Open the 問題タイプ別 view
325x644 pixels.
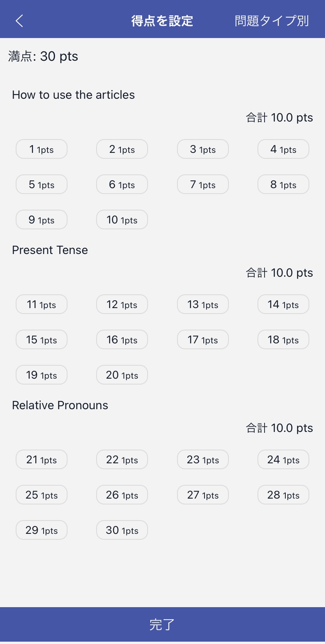click(272, 21)
